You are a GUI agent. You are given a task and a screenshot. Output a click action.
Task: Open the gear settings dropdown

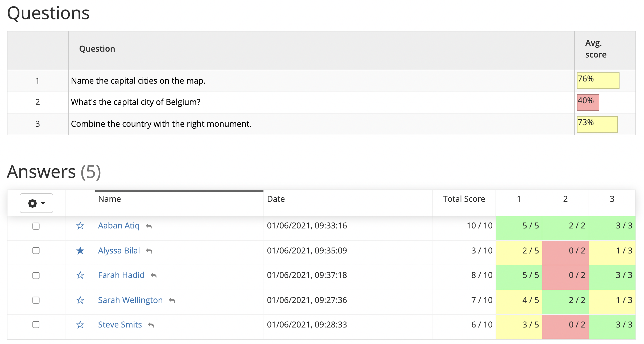[x=36, y=203]
